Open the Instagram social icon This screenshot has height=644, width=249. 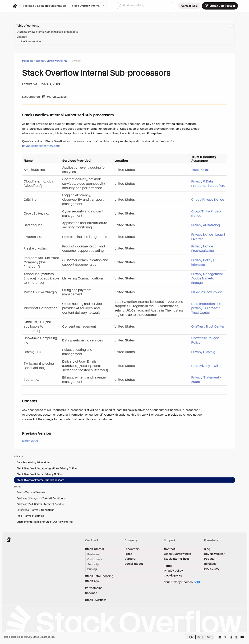point(237,637)
